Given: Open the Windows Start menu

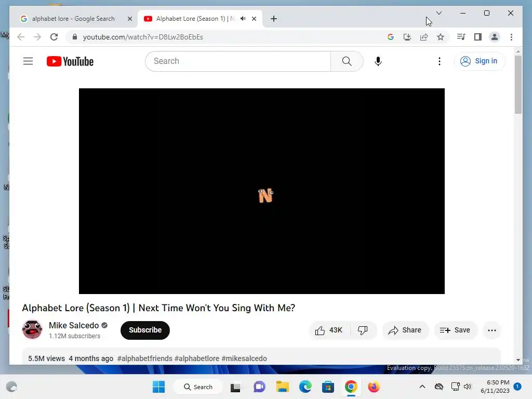Looking at the screenshot, I should (x=159, y=387).
